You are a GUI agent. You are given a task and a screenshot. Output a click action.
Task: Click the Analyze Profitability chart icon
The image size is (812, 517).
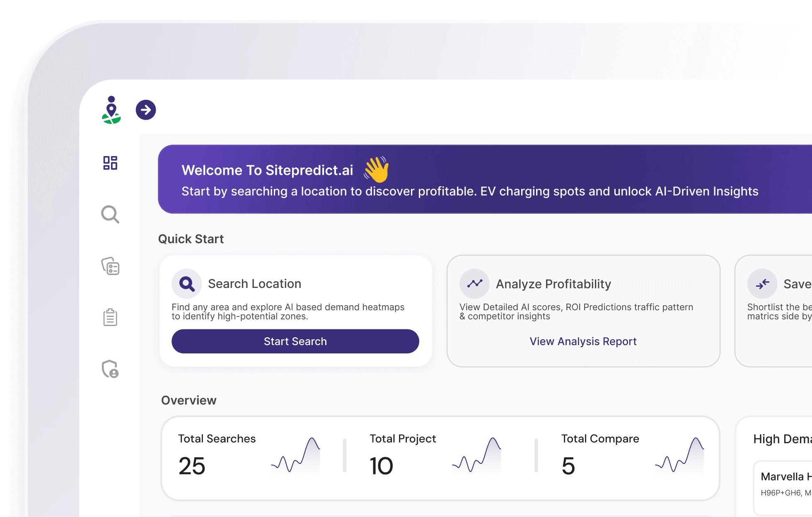coord(475,284)
